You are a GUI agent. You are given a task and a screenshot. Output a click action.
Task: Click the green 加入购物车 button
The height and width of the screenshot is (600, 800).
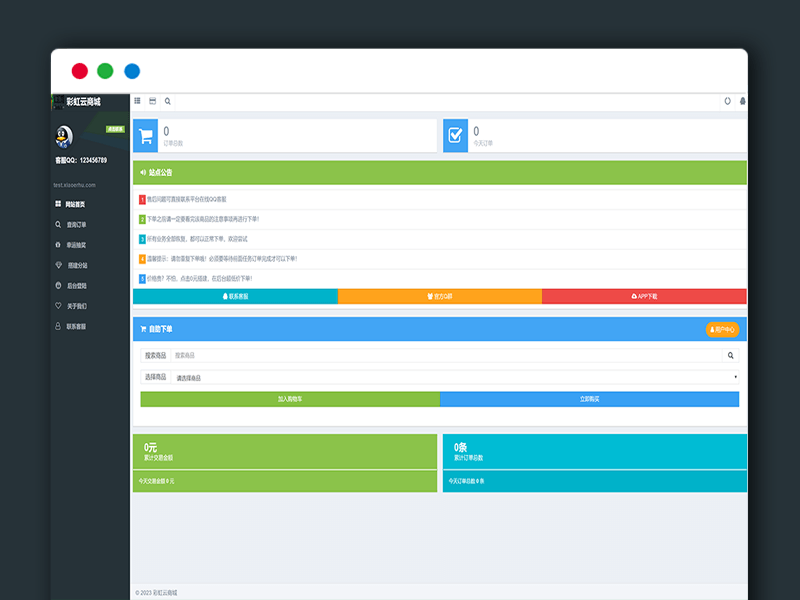290,399
